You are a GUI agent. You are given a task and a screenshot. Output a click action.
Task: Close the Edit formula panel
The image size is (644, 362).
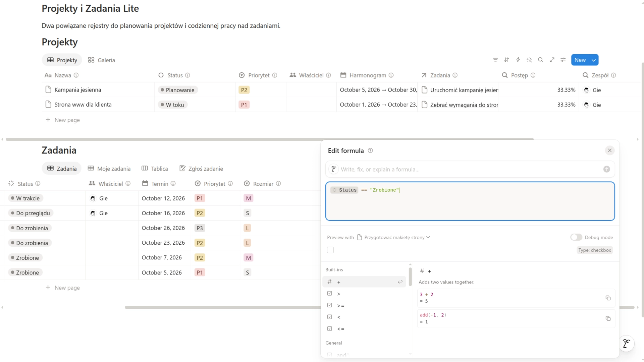(609, 150)
